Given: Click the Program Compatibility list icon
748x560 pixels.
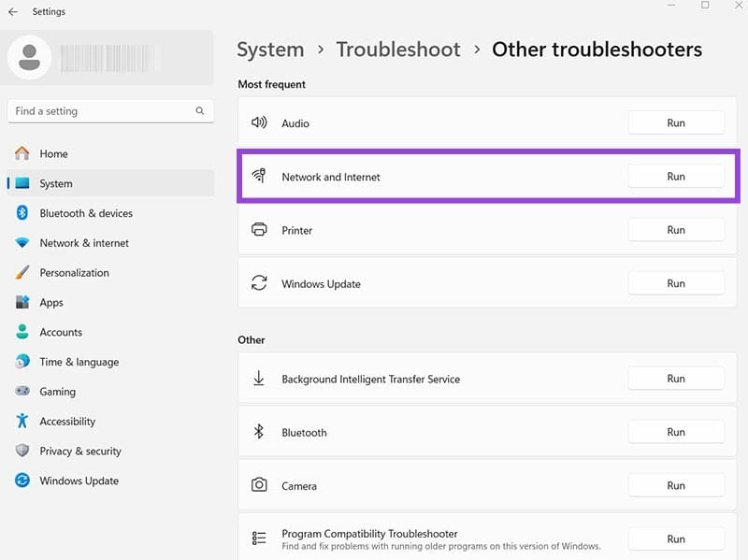Looking at the screenshot, I should tap(259, 538).
